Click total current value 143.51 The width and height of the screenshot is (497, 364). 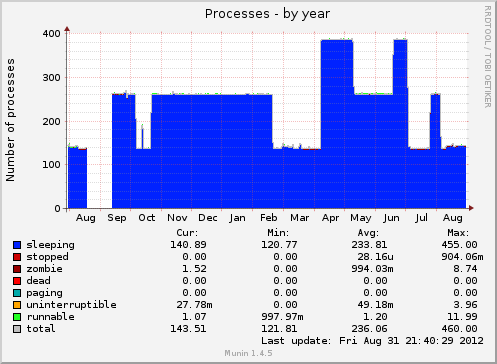(188, 329)
